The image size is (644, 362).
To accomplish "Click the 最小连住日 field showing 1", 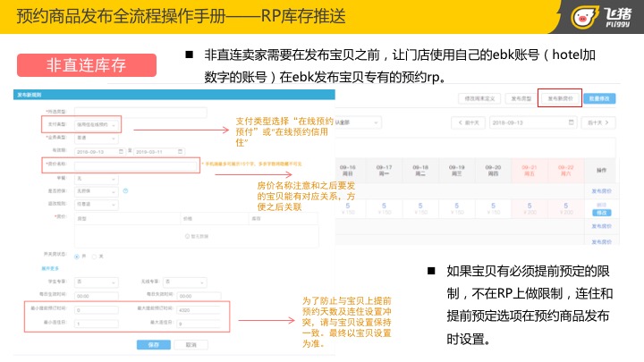I will coord(97,324).
